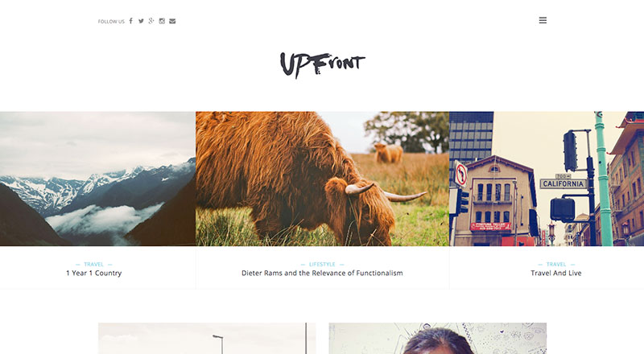Viewport: 644px width, 354px height.
Task: Open the Google Plus follow icon
Action: tap(151, 21)
